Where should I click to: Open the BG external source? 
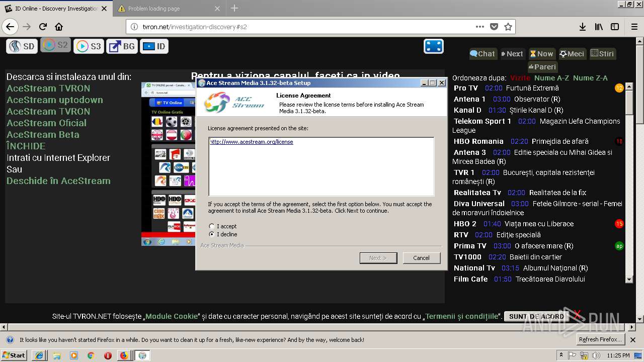click(x=122, y=46)
